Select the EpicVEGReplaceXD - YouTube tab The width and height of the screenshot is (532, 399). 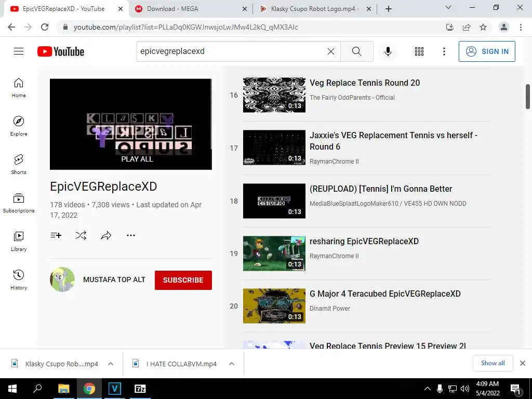point(66,9)
